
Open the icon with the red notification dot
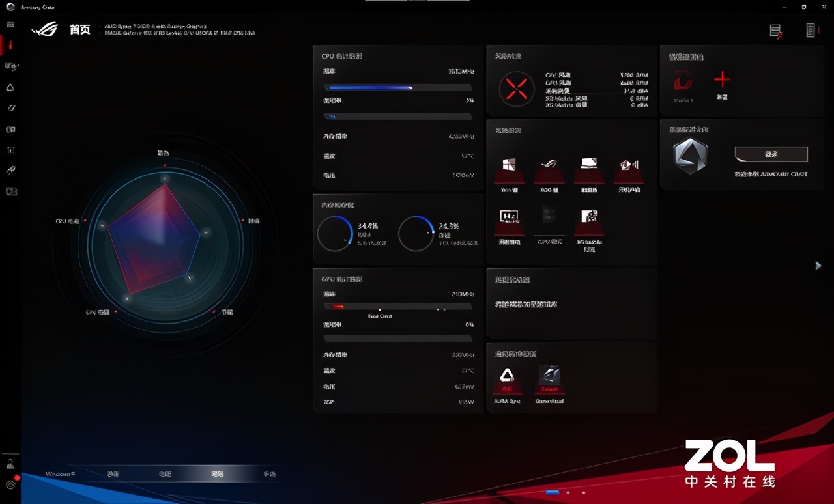(x=11, y=484)
